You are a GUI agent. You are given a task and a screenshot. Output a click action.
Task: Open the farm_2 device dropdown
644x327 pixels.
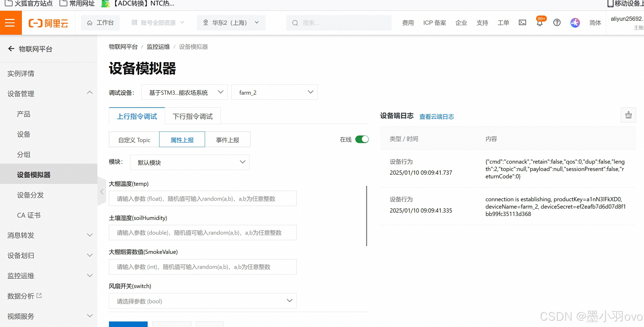tap(274, 92)
